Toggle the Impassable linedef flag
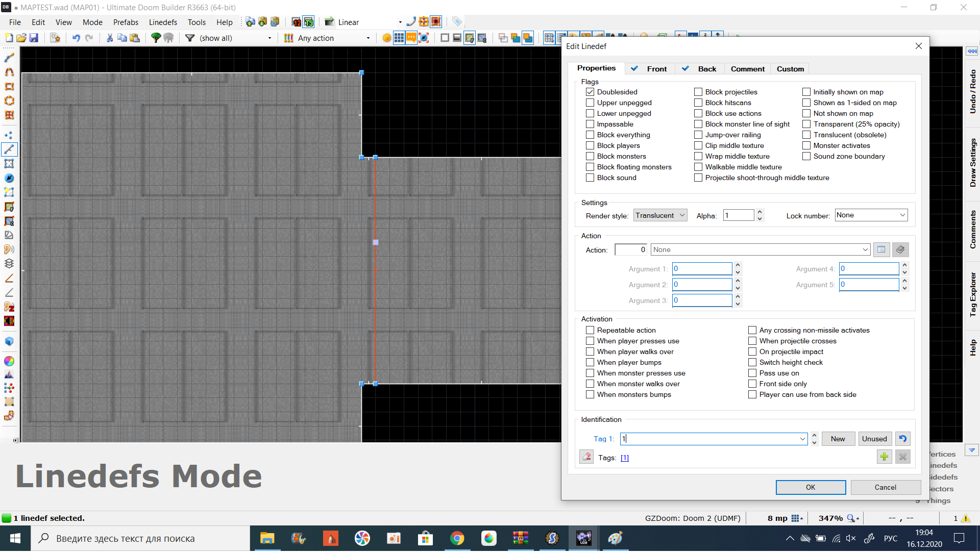This screenshot has width=980, height=553. [x=590, y=124]
